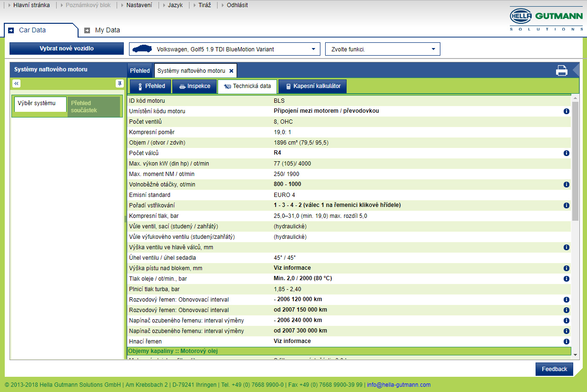
Task: Open the Kapesní kalkulátor tab
Action: (x=313, y=86)
